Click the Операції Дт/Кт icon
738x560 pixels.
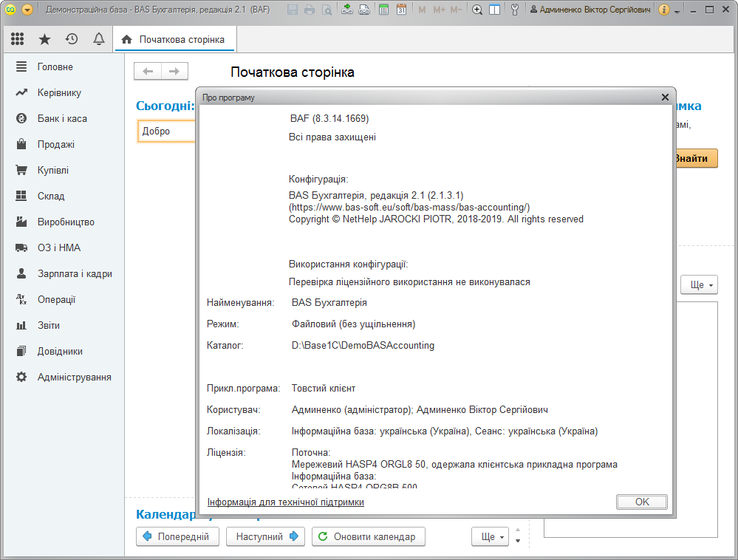(21, 299)
